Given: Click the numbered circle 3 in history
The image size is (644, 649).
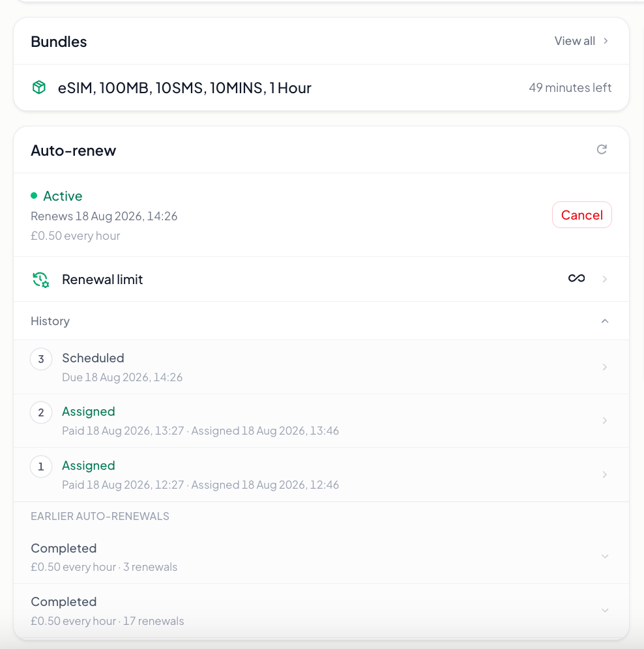Looking at the screenshot, I should (41, 359).
